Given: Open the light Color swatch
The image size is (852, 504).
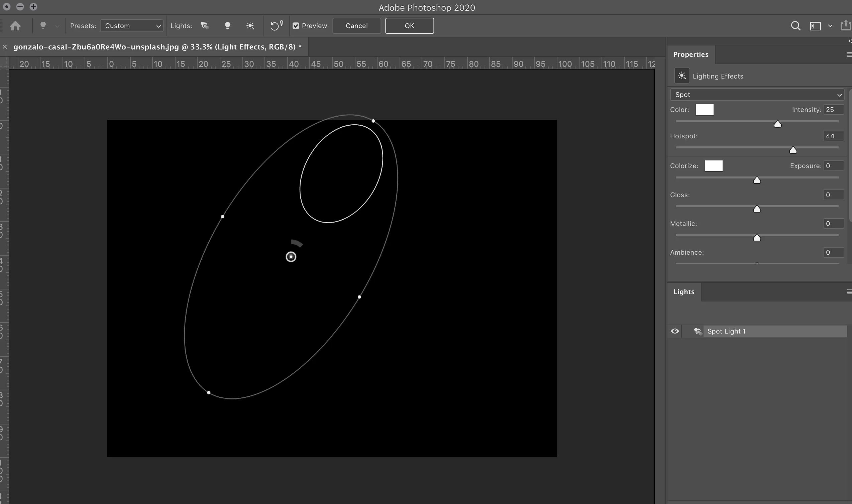Looking at the screenshot, I should pos(705,110).
